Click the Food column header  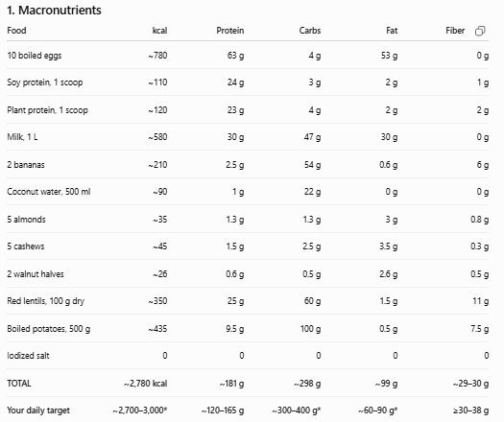(16, 31)
